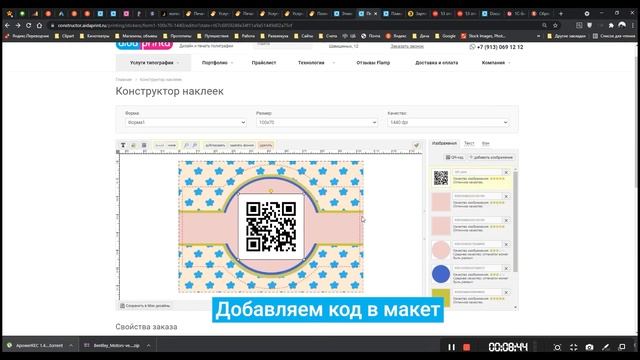Click the recorder fullscreen region icon
This screenshot has width=640, height=360.
click(x=573, y=347)
